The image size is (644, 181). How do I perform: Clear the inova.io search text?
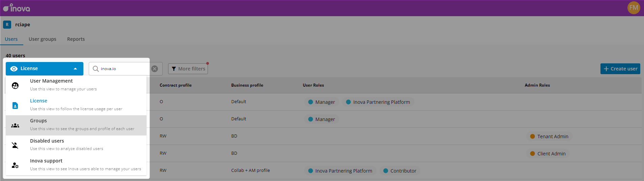click(x=155, y=69)
